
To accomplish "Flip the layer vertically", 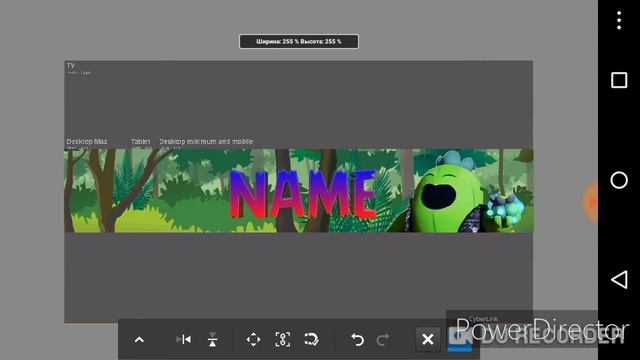I will (x=212, y=339).
